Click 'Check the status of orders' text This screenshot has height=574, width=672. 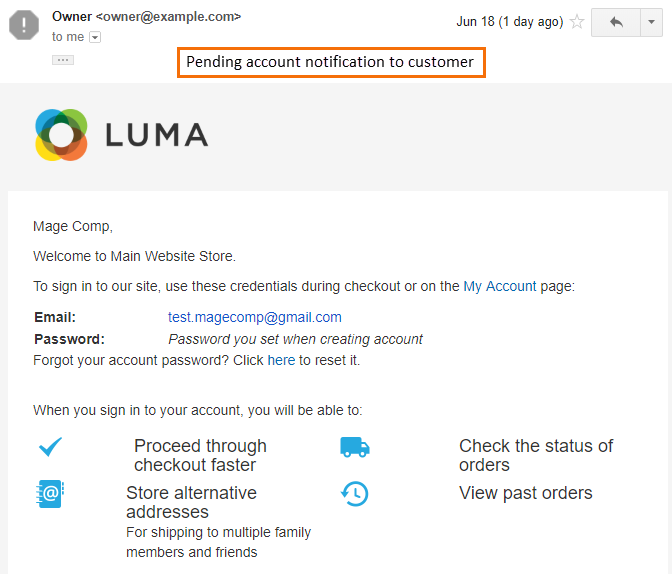(536, 455)
